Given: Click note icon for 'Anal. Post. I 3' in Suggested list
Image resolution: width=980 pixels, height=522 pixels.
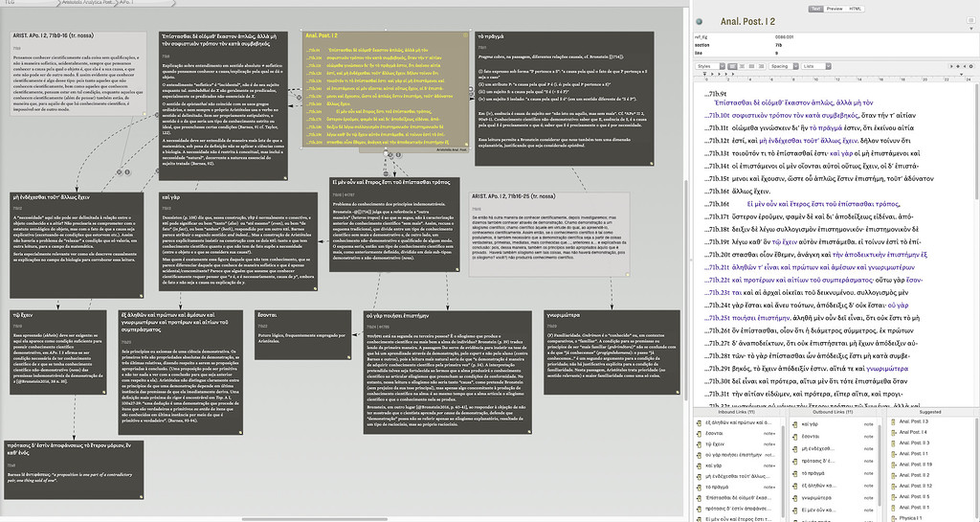Looking at the screenshot, I should [x=894, y=422].
